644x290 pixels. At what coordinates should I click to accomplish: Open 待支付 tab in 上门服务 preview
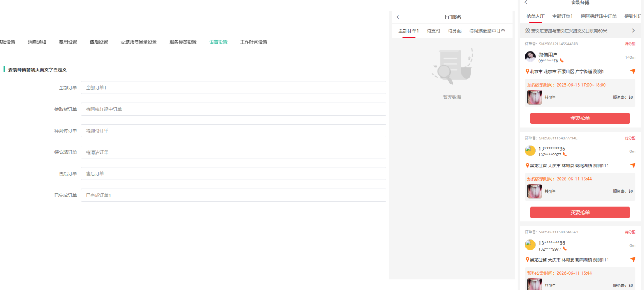pos(433,31)
